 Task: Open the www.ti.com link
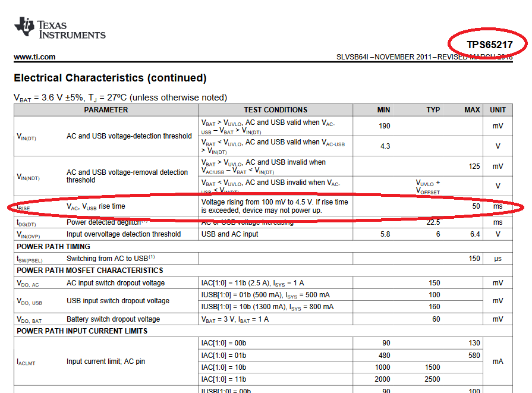pos(34,57)
